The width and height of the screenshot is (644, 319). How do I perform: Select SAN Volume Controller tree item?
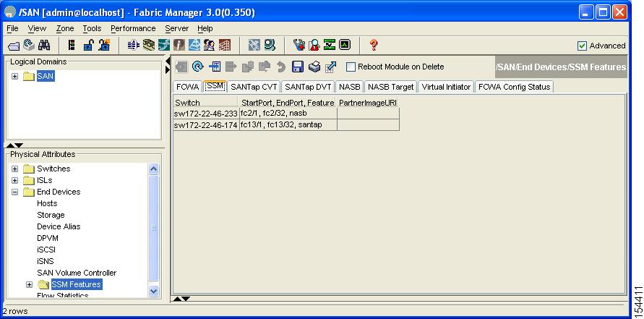(77, 273)
